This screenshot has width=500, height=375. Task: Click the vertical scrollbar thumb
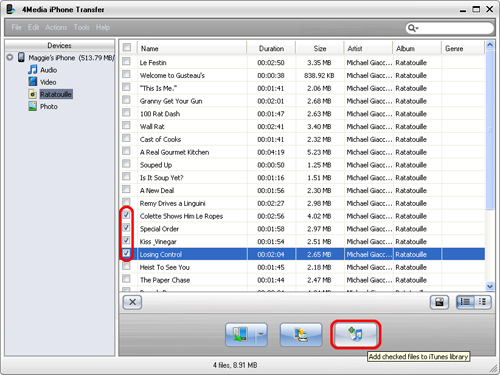490,130
